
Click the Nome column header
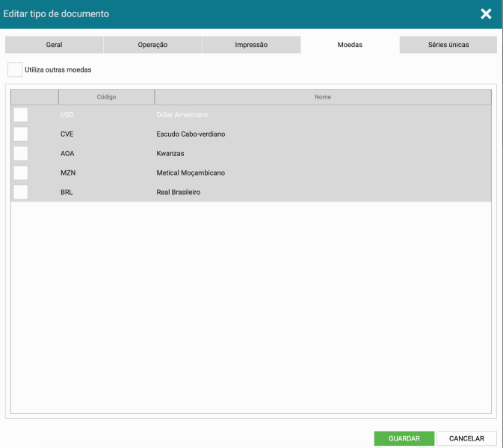click(x=323, y=97)
